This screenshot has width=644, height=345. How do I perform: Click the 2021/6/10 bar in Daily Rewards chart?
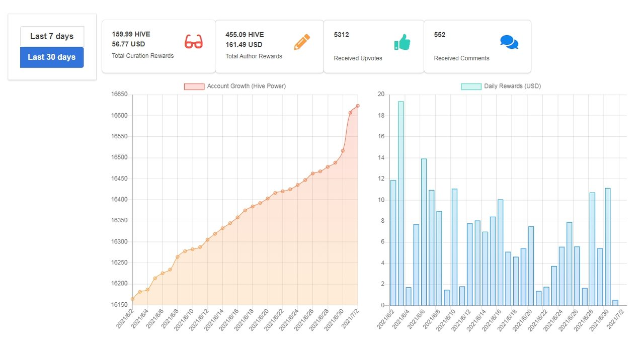tap(454, 247)
